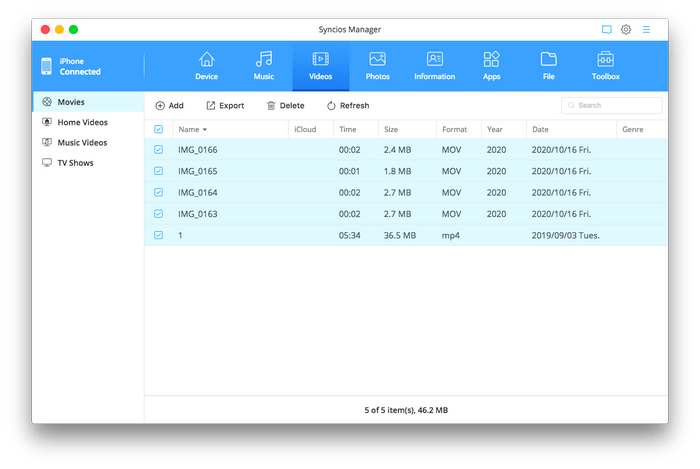Click the Name column sort arrow
The height and width of the screenshot is (469, 700).
pyautogui.click(x=205, y=130)
